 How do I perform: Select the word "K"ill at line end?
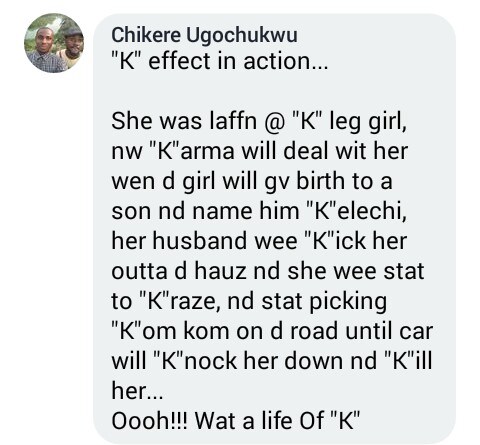coord(408,361)
